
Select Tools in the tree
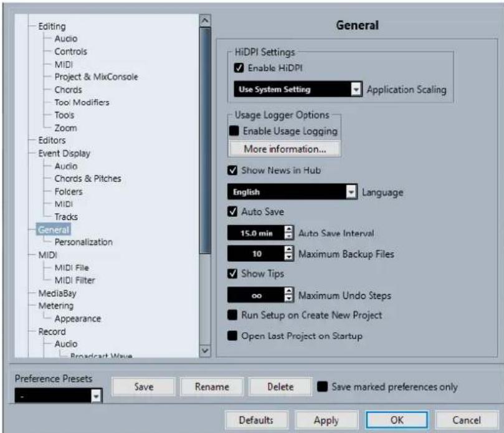(x=64, y=115)
